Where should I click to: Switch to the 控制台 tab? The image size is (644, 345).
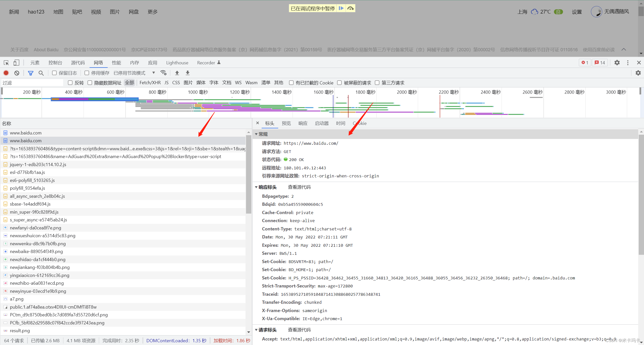point(55,63)
